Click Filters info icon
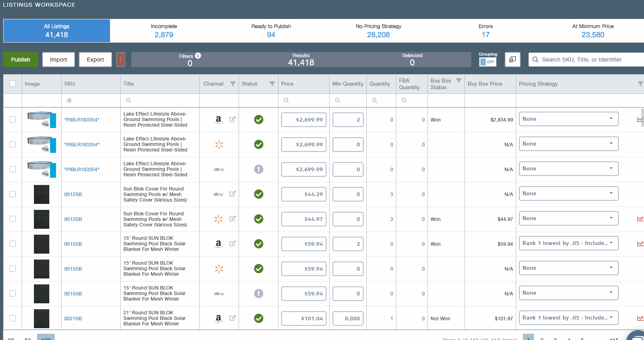This screenshot has height=340, width=644. tap(198, 56)
